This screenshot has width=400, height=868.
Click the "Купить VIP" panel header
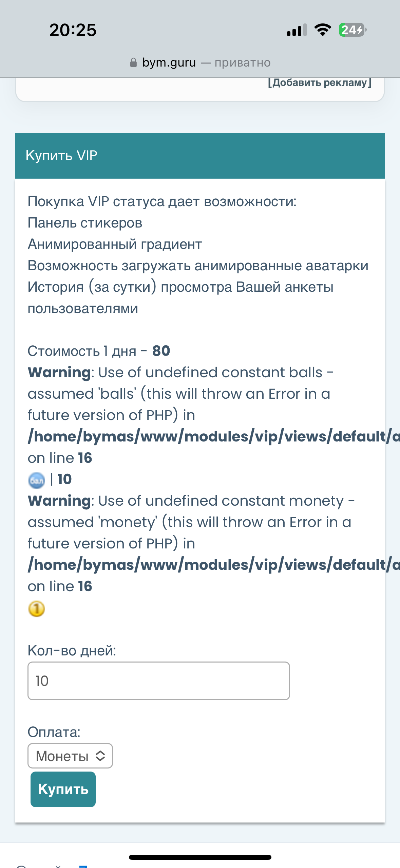[x=200, y=156]
